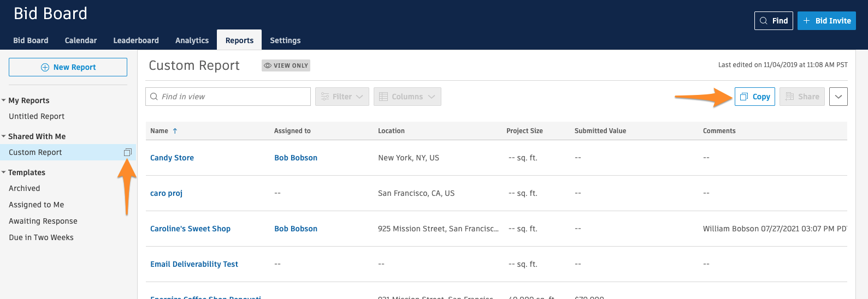868x299 pixels.
Task: Click the Copy button in the report toolbar
Action: 754,97
